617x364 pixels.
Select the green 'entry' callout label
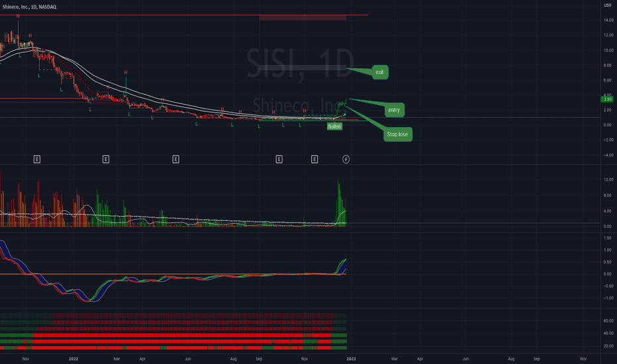point(394,110)
